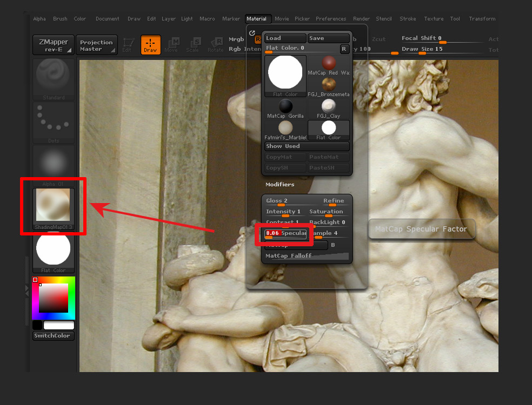532x405 pixels.
Task: Select the small Flat Color material icon
Action: pyautogui.click(x=329, y=131)
